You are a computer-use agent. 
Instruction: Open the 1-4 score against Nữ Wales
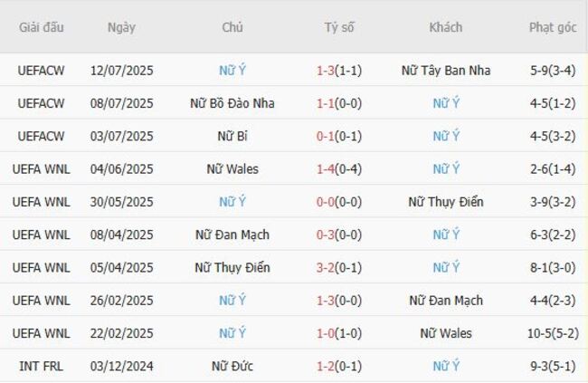328,168
